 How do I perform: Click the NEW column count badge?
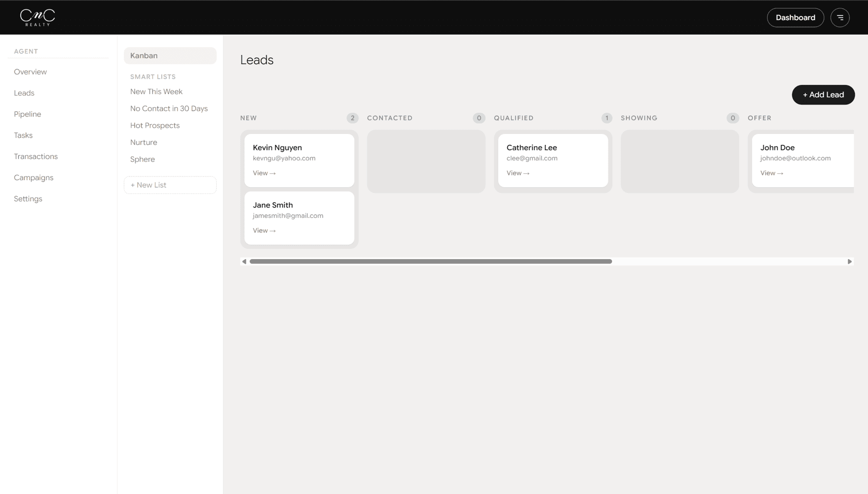pos(352,118)
